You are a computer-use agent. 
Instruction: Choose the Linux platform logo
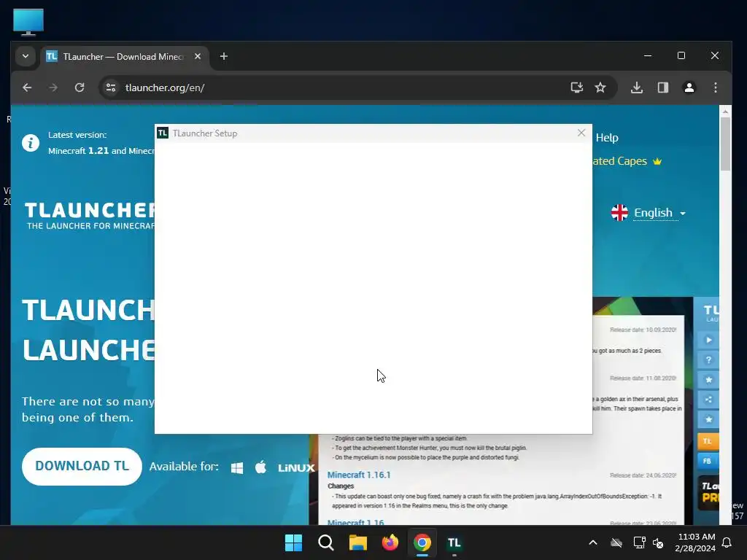click(x=296, y=468)
